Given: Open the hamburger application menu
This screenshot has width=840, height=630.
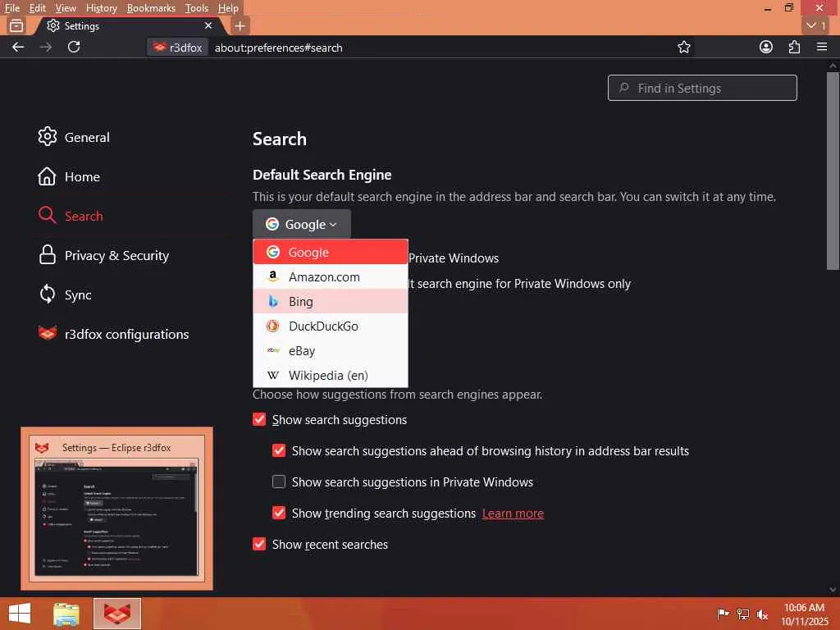Looking at the screenshot, I should [822, 47].
